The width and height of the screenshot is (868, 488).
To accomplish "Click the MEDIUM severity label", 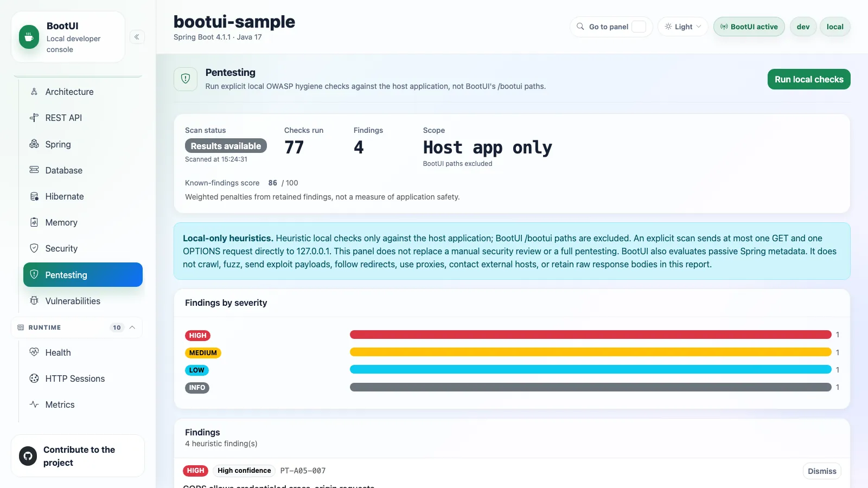I will click(x=203, y=353).
